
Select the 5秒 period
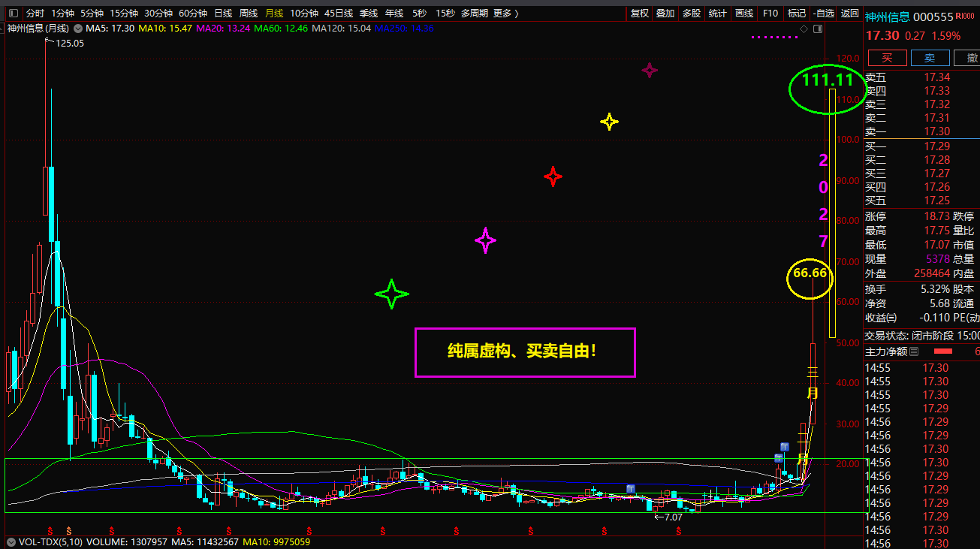[x=419, y=14]
